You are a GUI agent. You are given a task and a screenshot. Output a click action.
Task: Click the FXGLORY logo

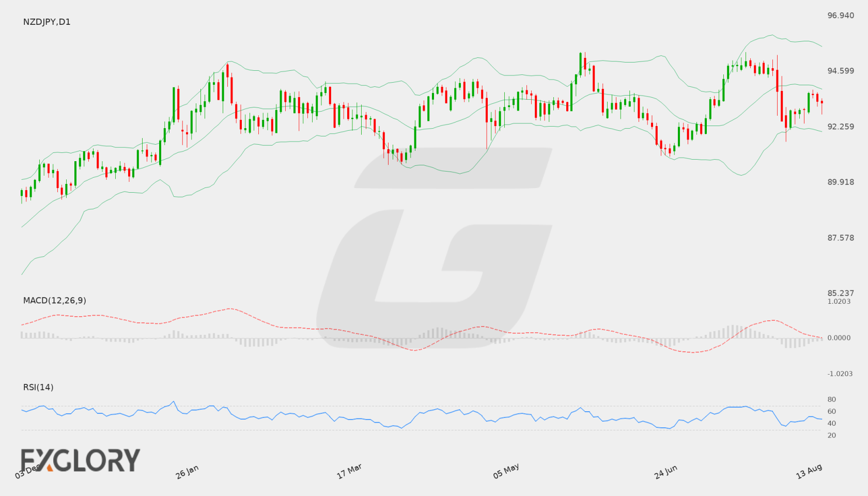click(x=80, y=460)
